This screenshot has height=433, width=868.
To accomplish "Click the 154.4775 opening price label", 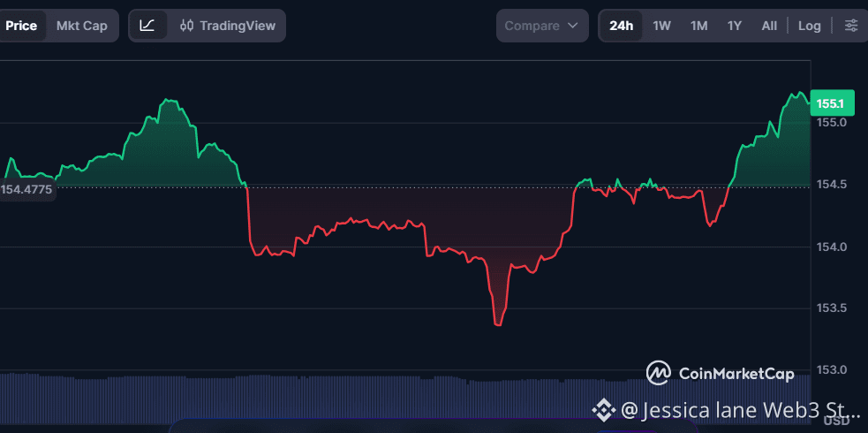I will click(26, 190).
